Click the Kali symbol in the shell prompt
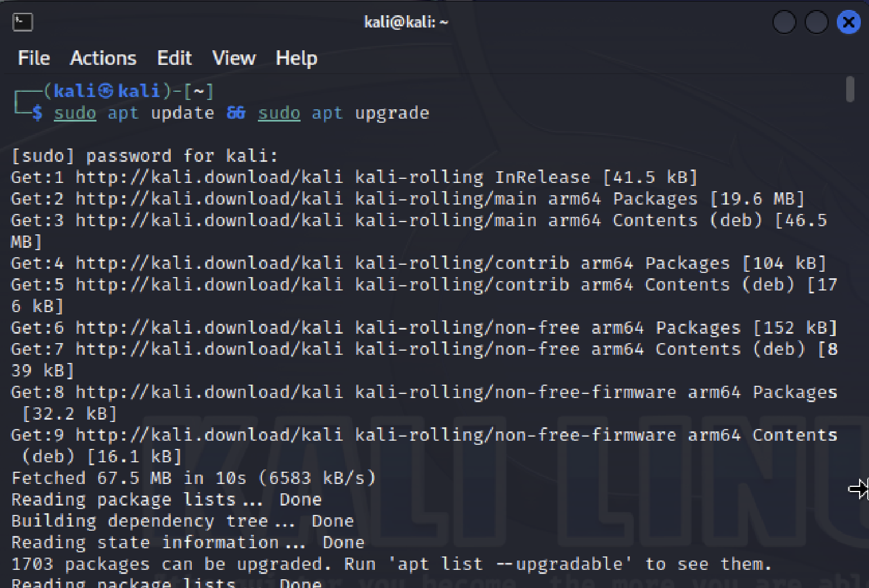The height and width of the screenshot is (588, 869). tap(106, 91)
